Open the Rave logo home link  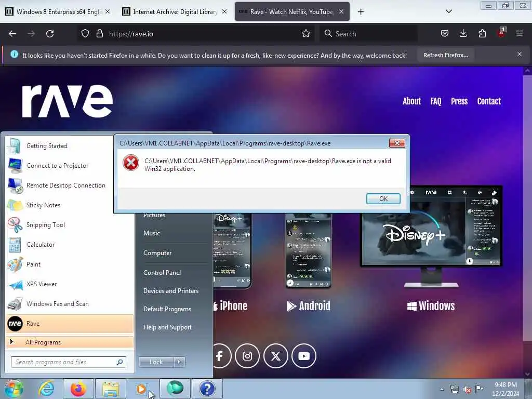pos(68,101)
